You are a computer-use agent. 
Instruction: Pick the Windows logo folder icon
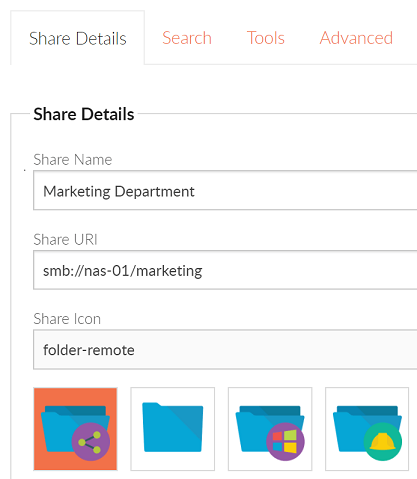click(x=270, y=429)
